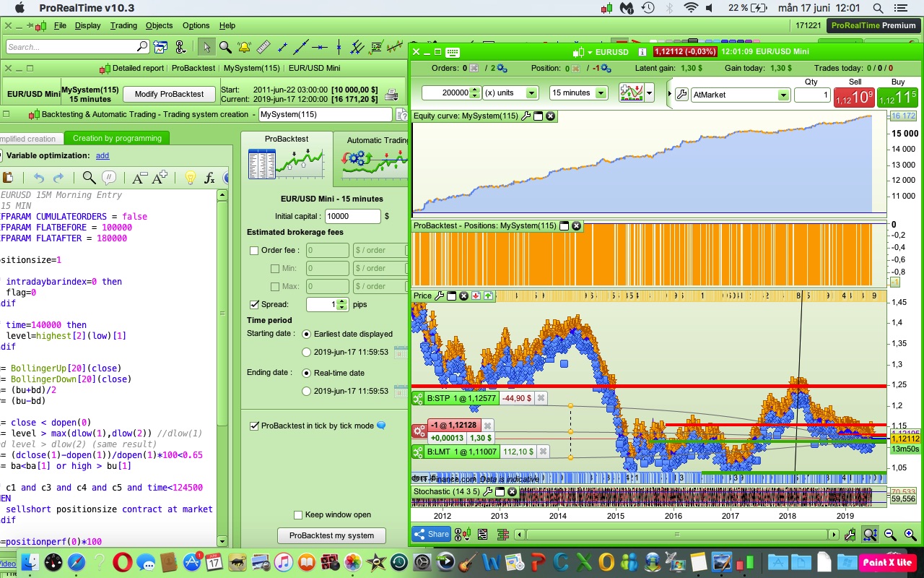
Task: Remove the Stochastic indicator panel
Action: point(512,491)
